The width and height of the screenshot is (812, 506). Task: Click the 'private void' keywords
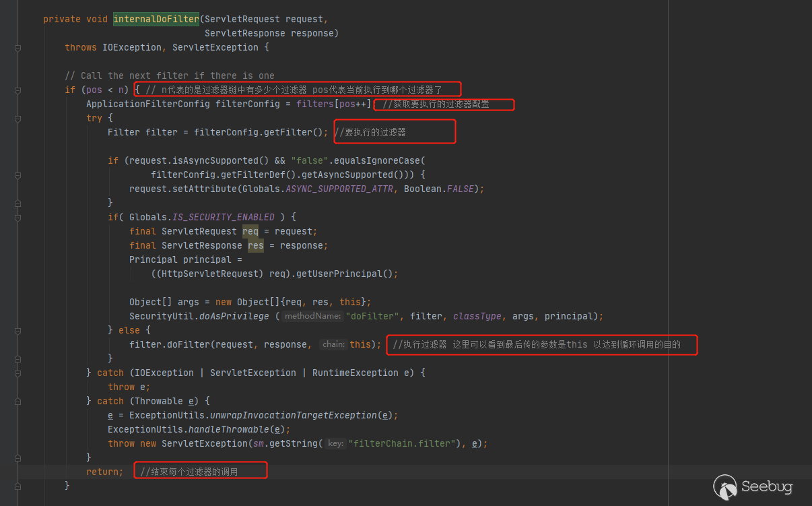pyautogui.click(x=75, y=19)
